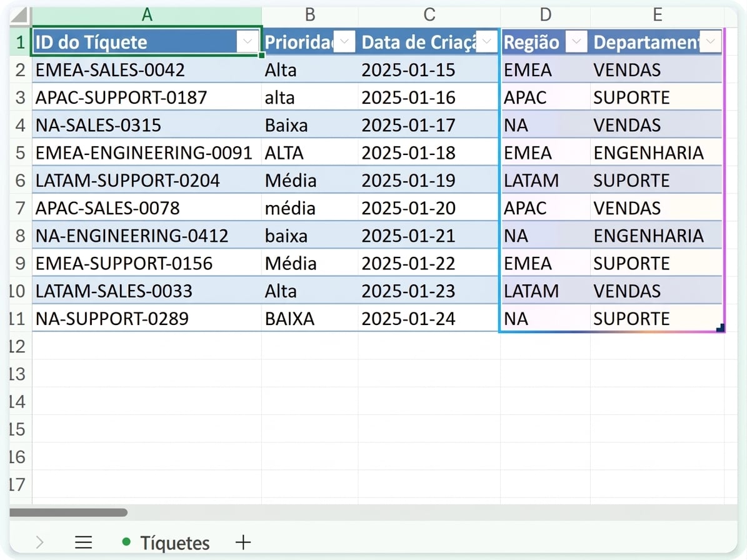
Task: Open the Região column filter dropdown
Action: [x=576, y=42]
